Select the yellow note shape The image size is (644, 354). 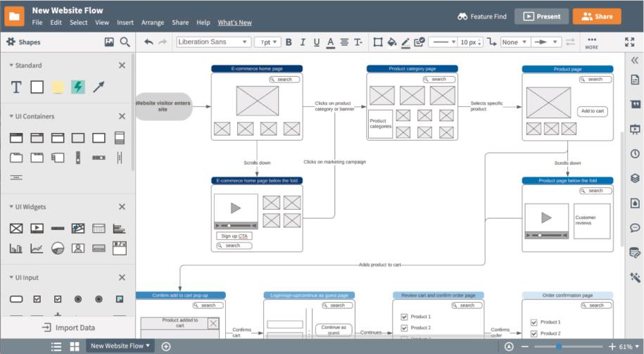click(x=58, y=87)
